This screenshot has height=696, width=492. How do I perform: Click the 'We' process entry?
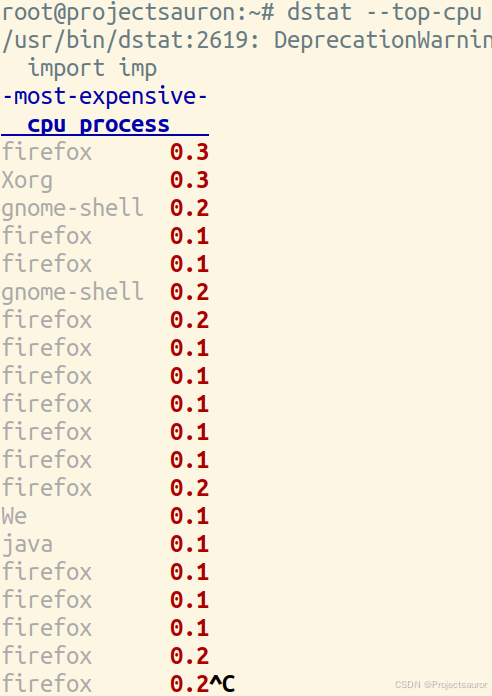14,516
